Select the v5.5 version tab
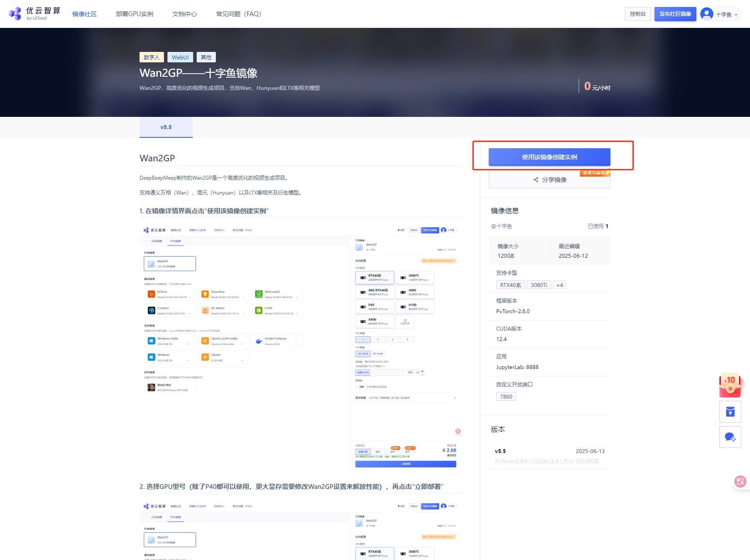This screenshot has height=560, width=750. pyautogui.click(x=166, y=127)
